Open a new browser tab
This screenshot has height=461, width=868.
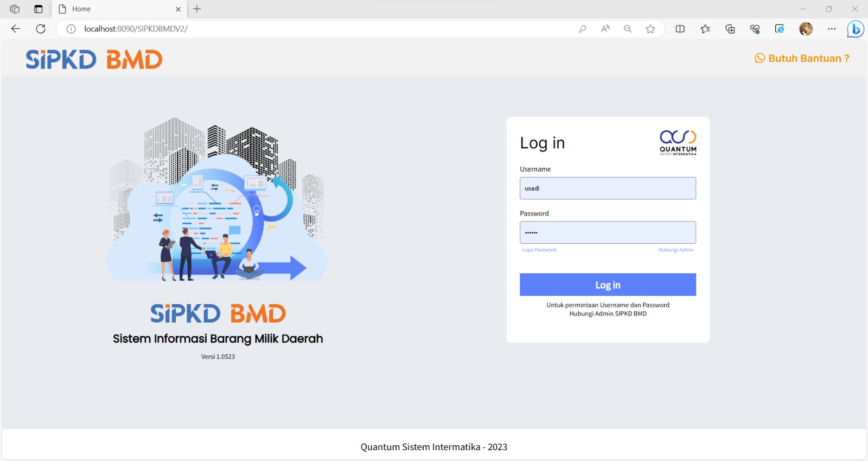(197, 9)
